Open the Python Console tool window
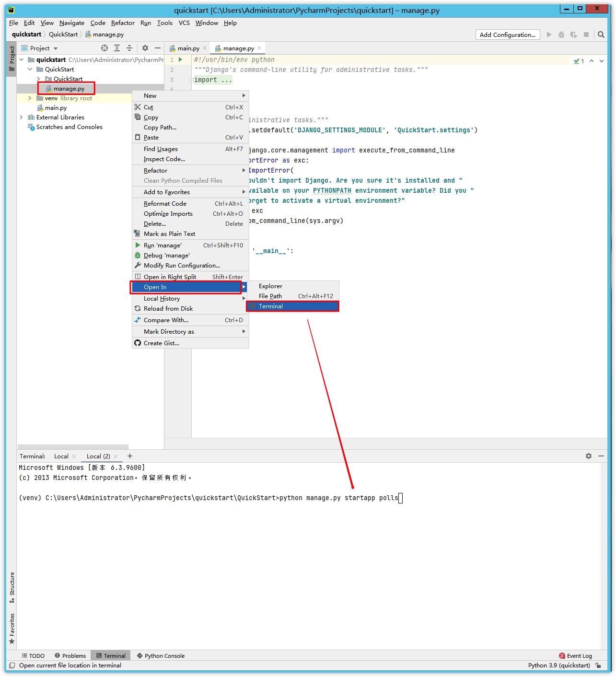Screen dimensions: 616x677 click(161, 656)
